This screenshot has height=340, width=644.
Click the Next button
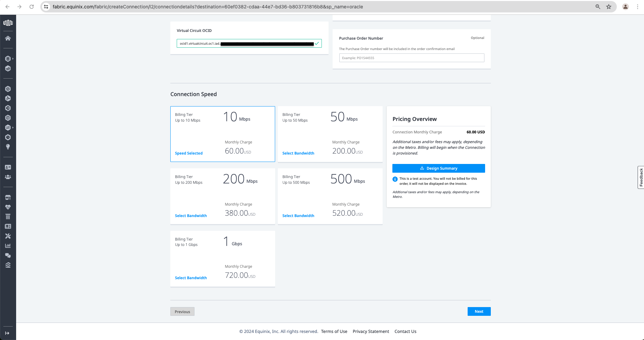(x=479, y=311)
